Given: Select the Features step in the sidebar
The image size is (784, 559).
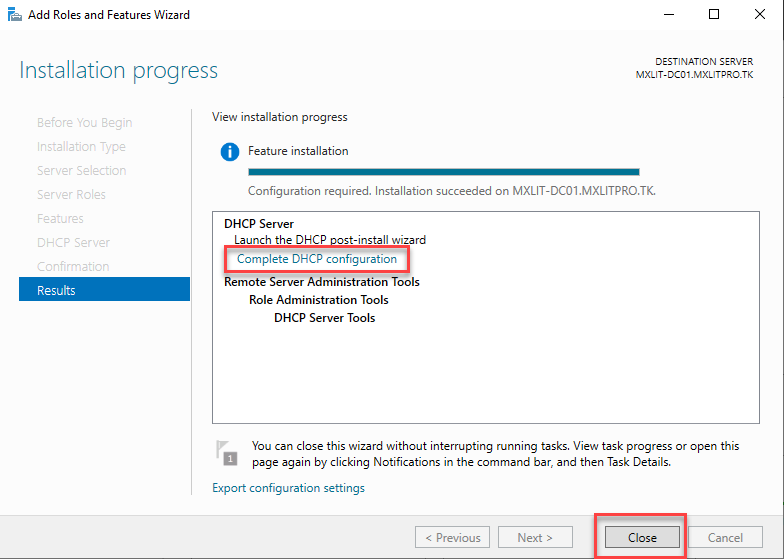Looking at the screenshot, I should click(x=60, y=218).
